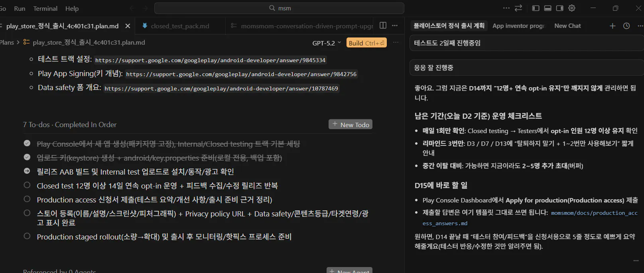This screenshot has height=273, width=644.
Task: Open the 테스트 트랙 설정 support link
Action: click(211, 60)
